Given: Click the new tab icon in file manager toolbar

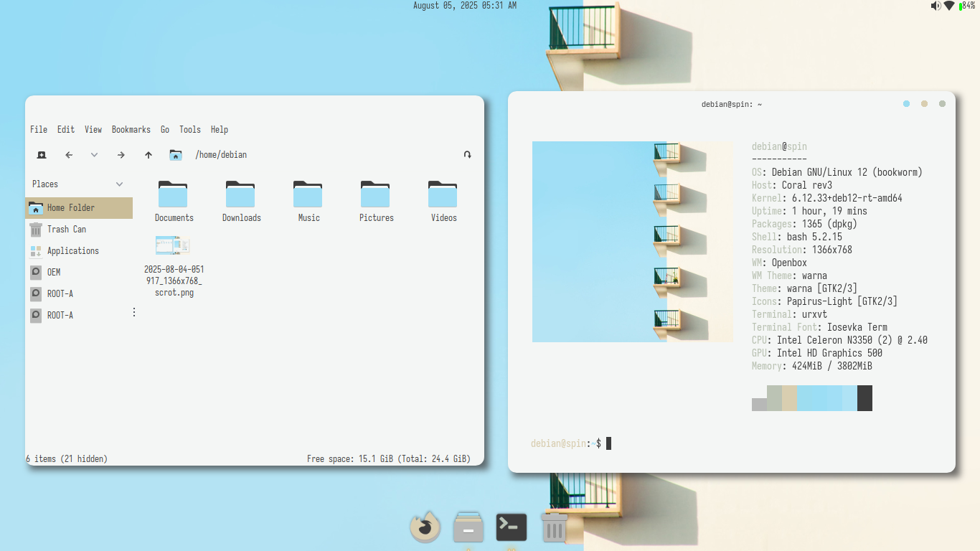Looking at the screenshot, I should 42,155.
